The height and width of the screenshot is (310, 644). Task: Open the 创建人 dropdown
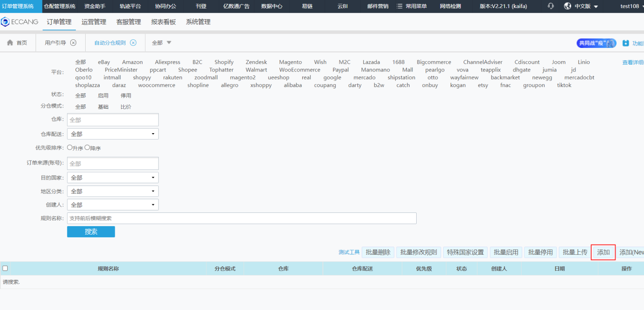(113, 205)
